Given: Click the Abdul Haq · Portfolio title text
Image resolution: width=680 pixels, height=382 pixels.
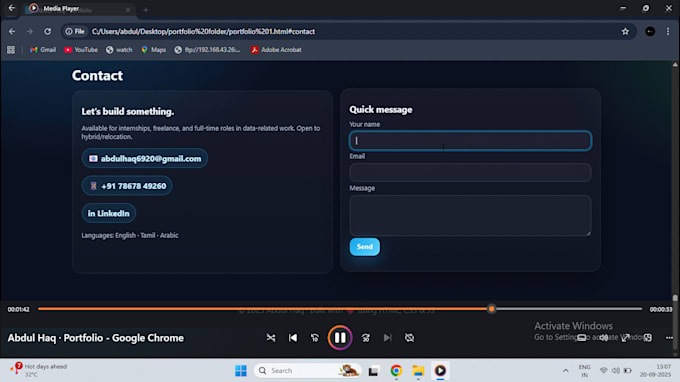Looking at the screenshot, I should 95,338.
